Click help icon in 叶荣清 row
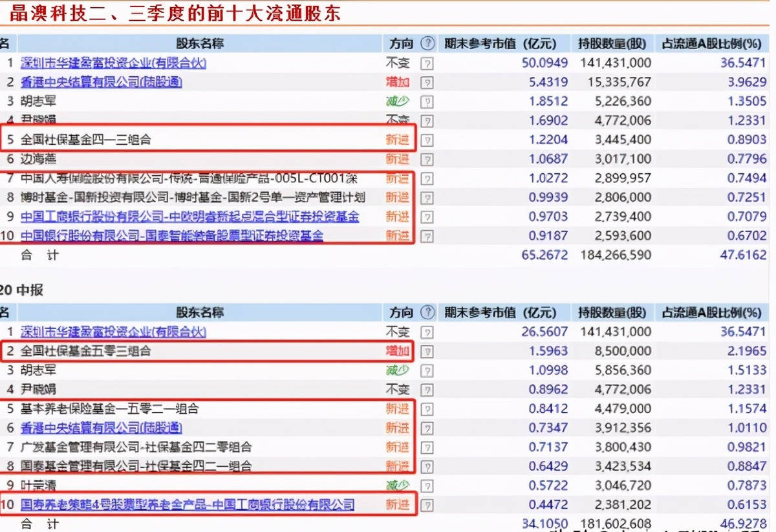This screenshot has height=532, width=776. 427,485
